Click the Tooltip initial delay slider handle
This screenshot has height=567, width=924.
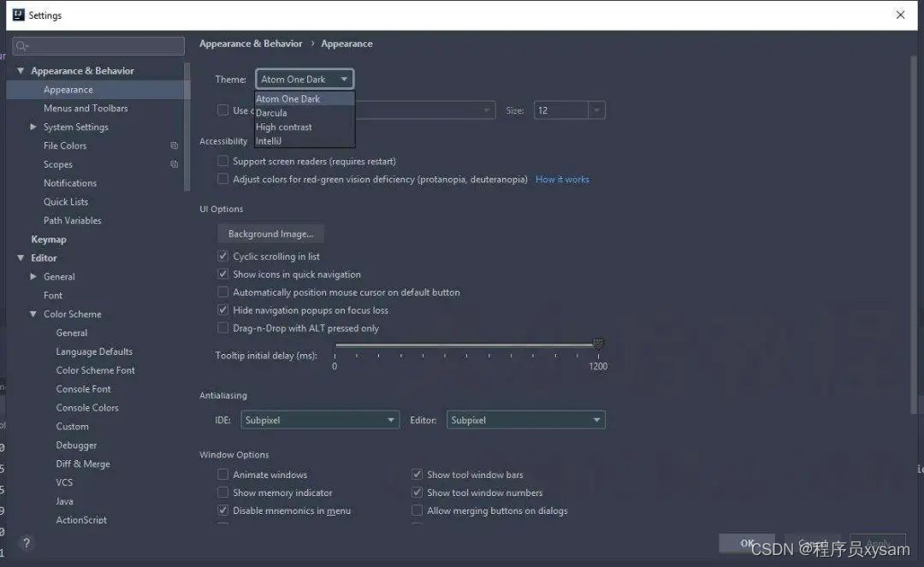[x=598, y=345]
